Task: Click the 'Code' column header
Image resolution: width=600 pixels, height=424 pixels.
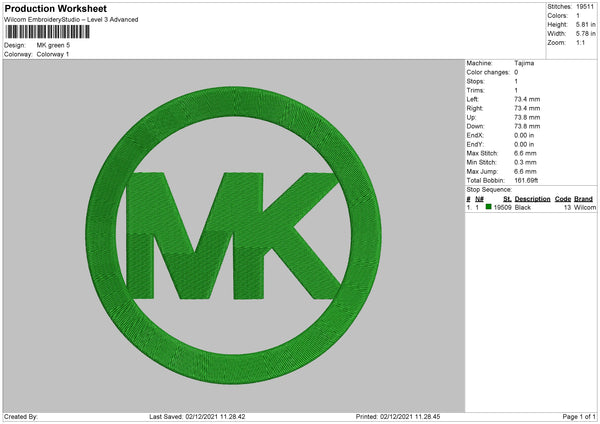Action: pos(562,199)
